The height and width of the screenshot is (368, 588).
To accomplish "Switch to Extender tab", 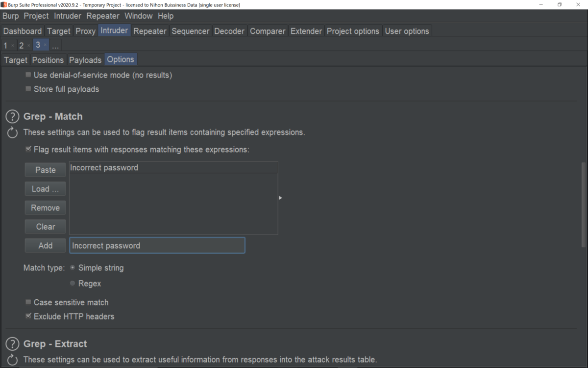I will point(306,31).
